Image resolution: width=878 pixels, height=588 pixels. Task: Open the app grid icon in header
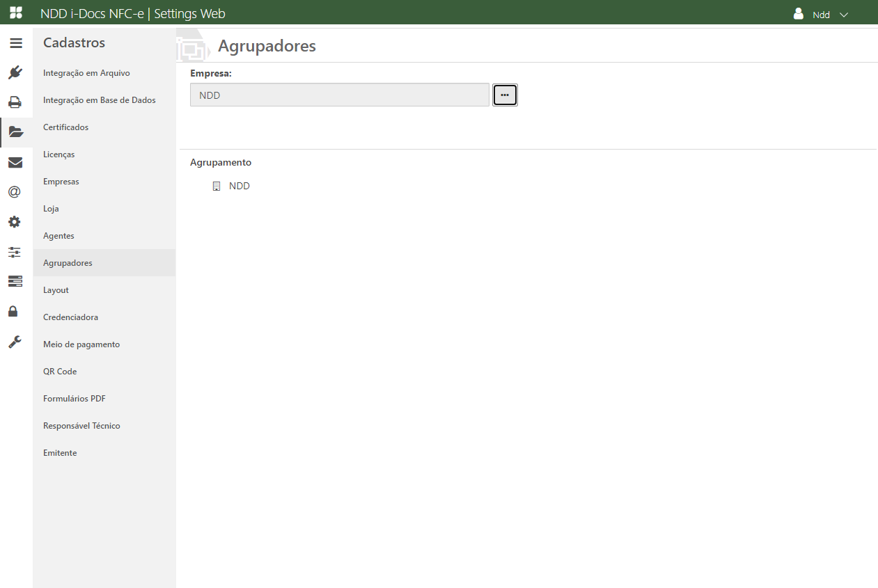click(x=16, y=13)
